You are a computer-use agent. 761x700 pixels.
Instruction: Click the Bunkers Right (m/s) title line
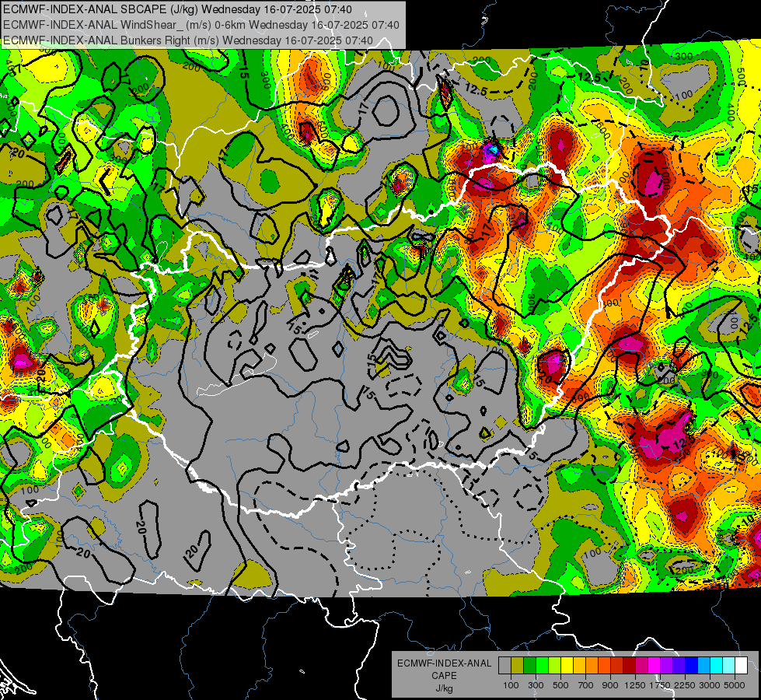tap(188, 40)
